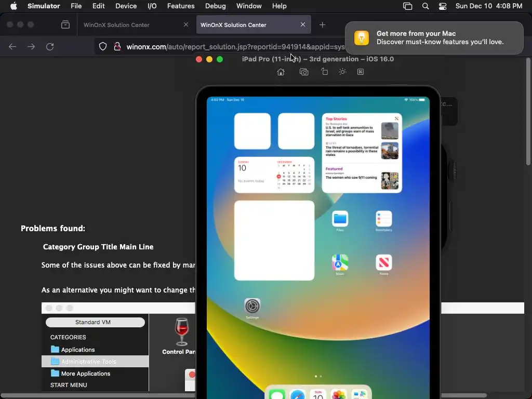The width and height of the screenshot is (532, 399).
Task: Select More Applications category
Action: pyautogui.click(x=81, y=374)
